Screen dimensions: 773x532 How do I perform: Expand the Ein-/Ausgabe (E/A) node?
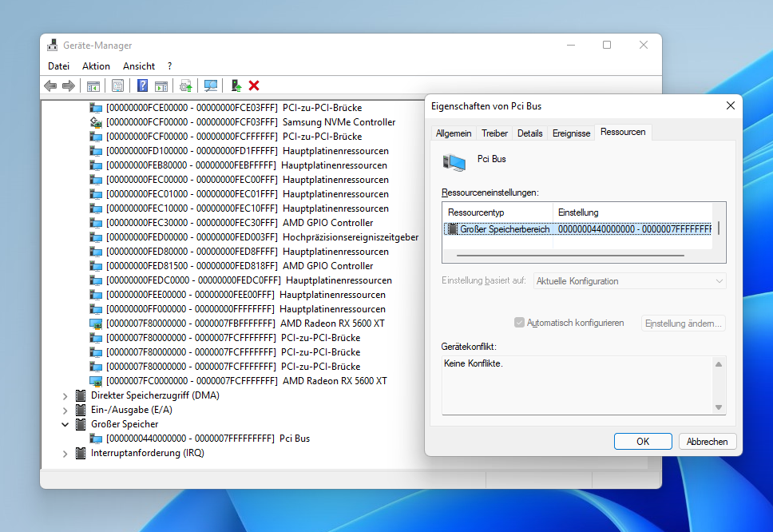[x=65, y=411]
